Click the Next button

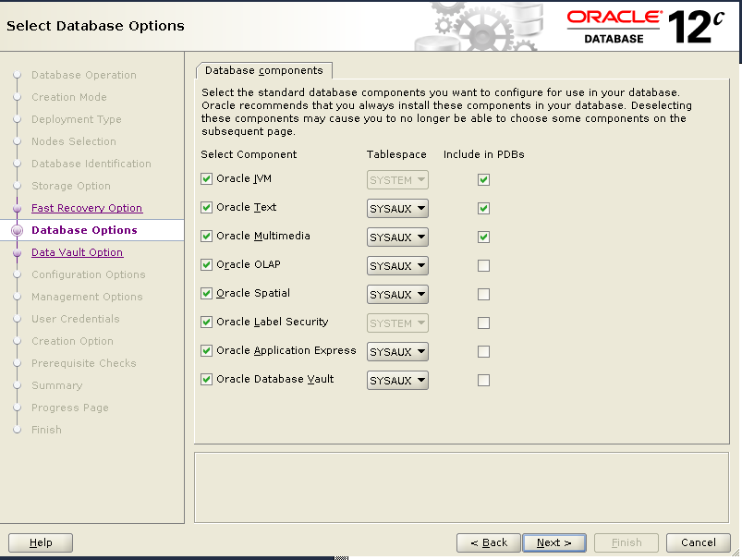click(554, 542)
